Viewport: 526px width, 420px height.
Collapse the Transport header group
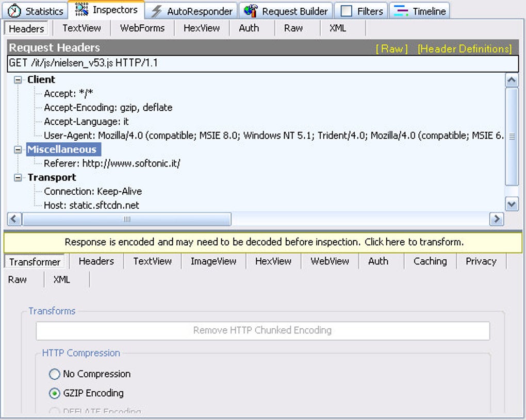[18, 178]
